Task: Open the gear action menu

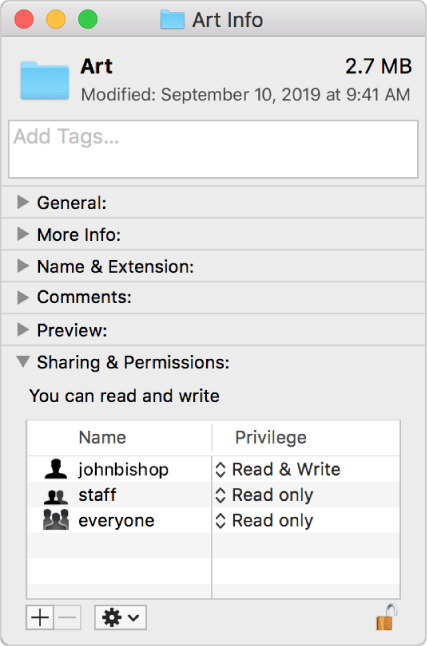Action: [x=120, y=617]
